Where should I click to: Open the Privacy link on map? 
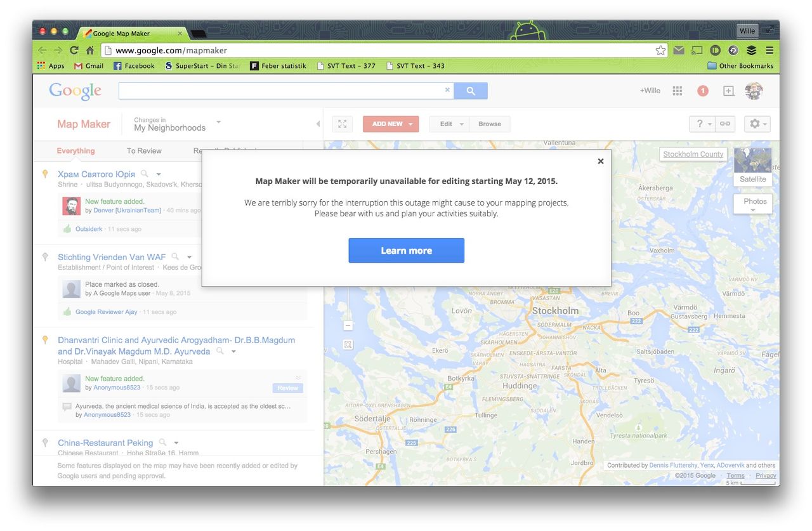766,475
